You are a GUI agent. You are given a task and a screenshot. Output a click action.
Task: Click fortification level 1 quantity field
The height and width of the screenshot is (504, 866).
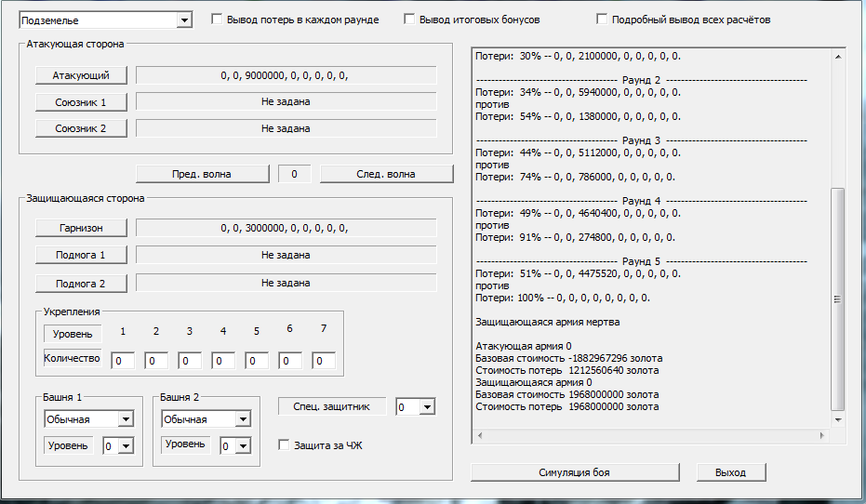click(x=122, y=361)
